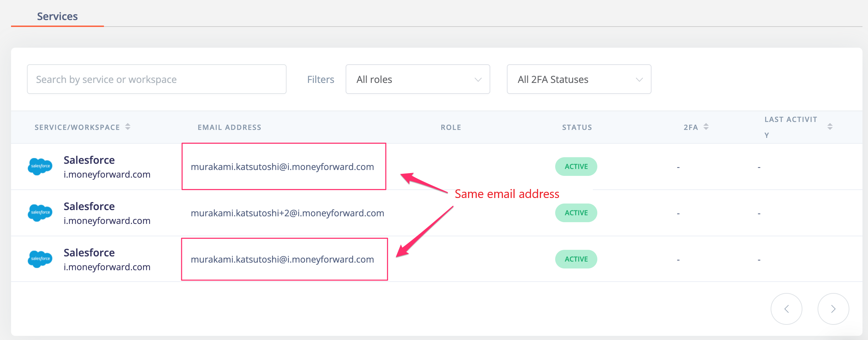
Task: Select first row email murakami.katsutoshi@i.moneyforward.com
Action: point(282,167)
